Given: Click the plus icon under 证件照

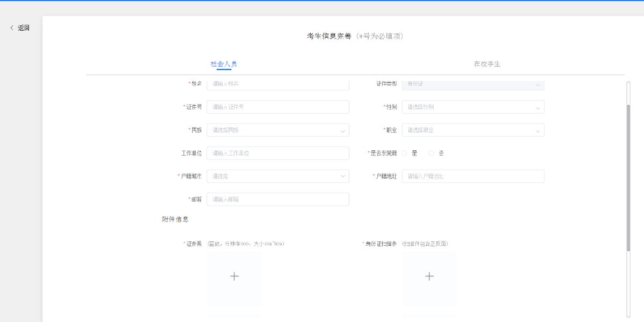Looking at the screenshot, I should 235,276.
